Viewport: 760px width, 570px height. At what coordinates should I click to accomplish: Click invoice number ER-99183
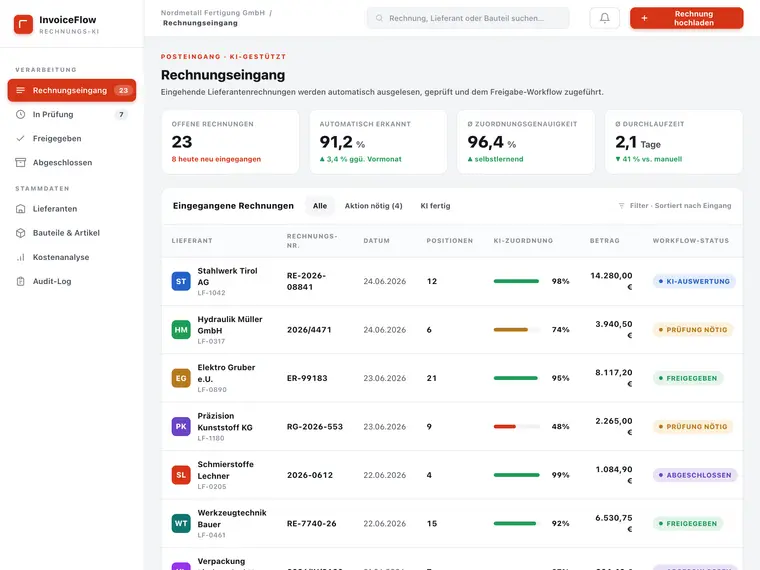pyautogui.click(x=307, y=378)
